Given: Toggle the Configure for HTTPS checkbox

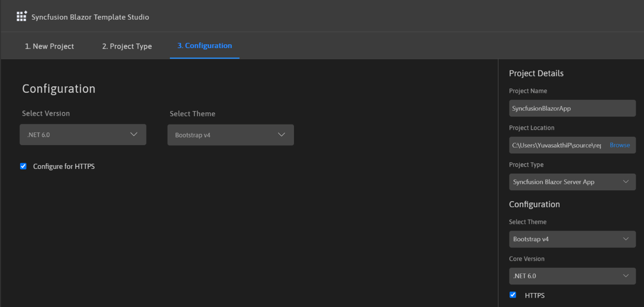Looking at the screenshot, I should (23, 166).
